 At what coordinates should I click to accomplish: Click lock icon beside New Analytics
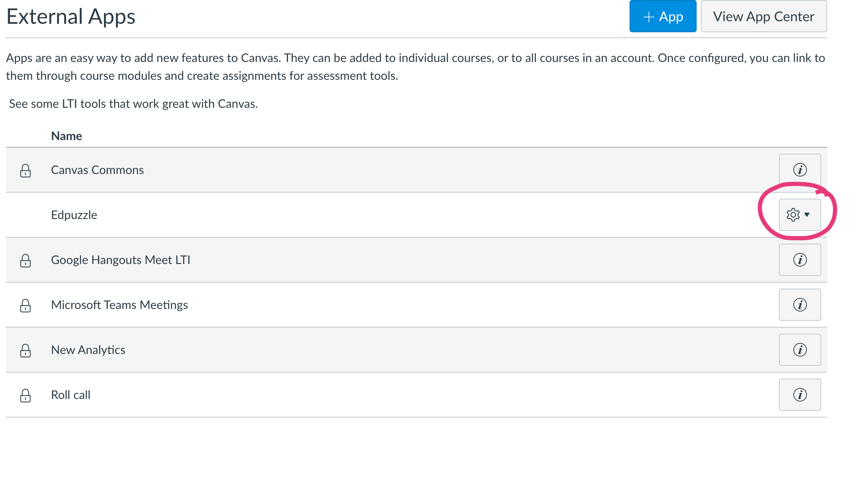pyautogui.click(x=25, y=351)
